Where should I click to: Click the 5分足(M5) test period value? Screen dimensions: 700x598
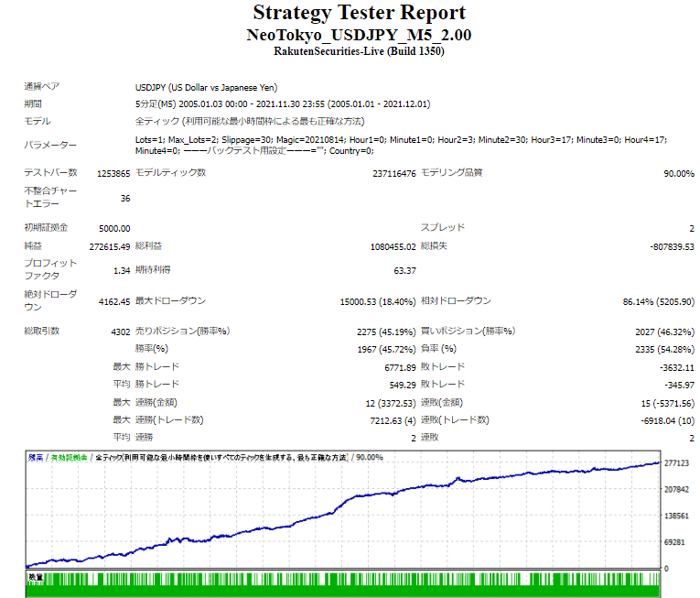click(283, 104)
